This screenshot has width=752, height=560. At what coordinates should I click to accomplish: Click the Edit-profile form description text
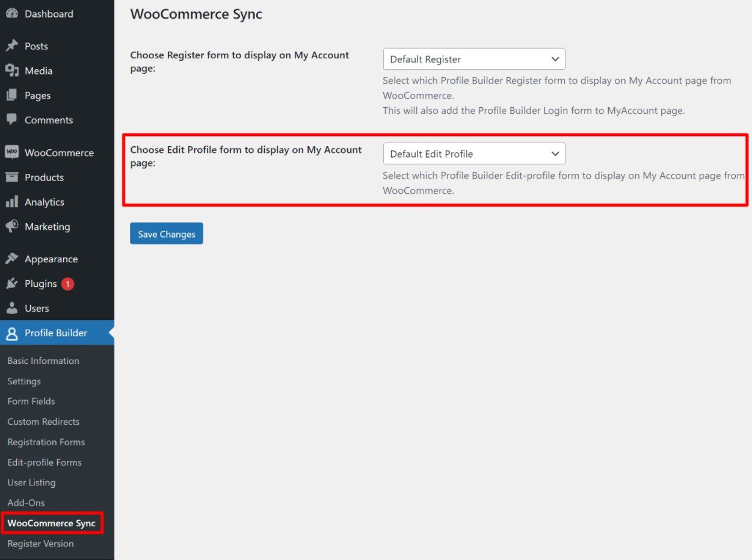click(564, 183)
